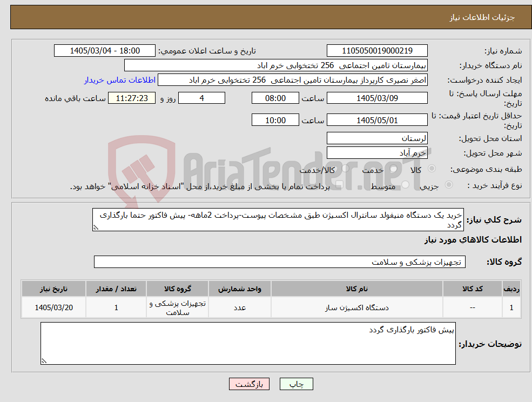
Task: Select the خدمت radio button
Action: click(394, 169)
